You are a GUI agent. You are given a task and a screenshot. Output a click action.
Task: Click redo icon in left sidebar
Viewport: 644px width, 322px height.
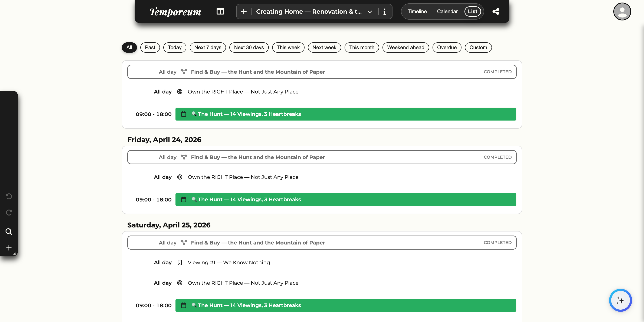click(9, 213)
